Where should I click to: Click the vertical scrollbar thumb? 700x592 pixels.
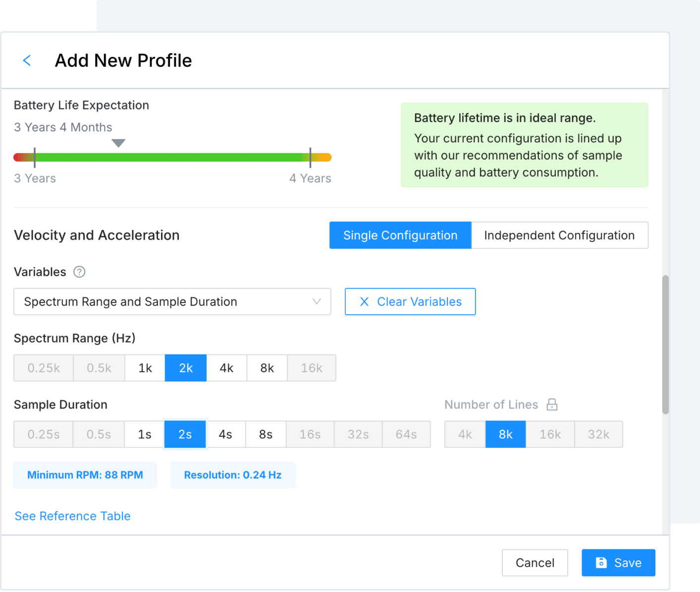665,344
